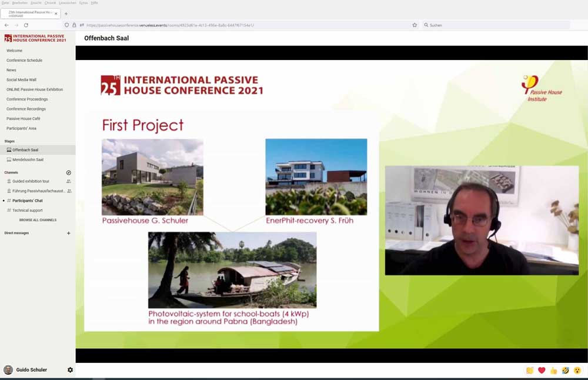Go to ONLINE Passive House Exhibition
Viewport: 588px width, 380px height.
pos(35,89)
